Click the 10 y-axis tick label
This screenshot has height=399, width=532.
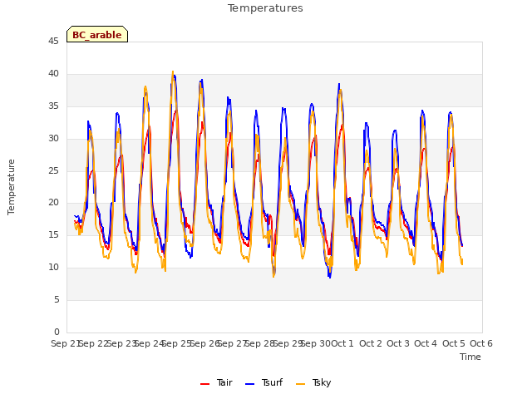click(53, 268)
